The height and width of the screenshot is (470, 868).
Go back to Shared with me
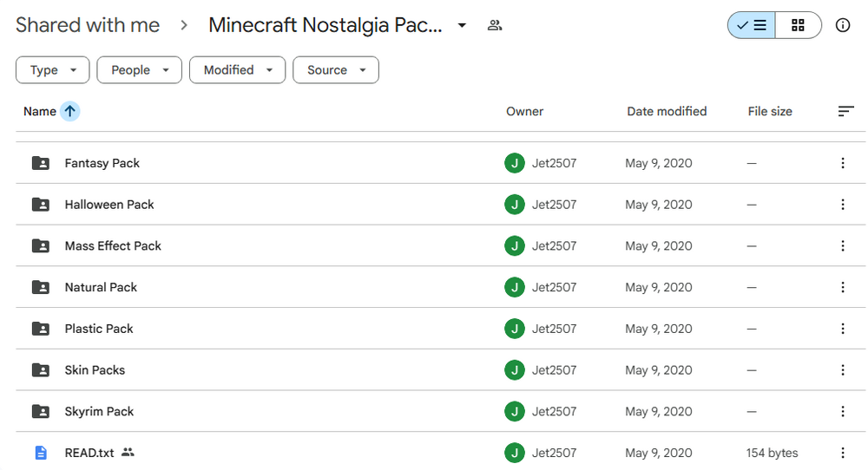[x=88, y=25]
